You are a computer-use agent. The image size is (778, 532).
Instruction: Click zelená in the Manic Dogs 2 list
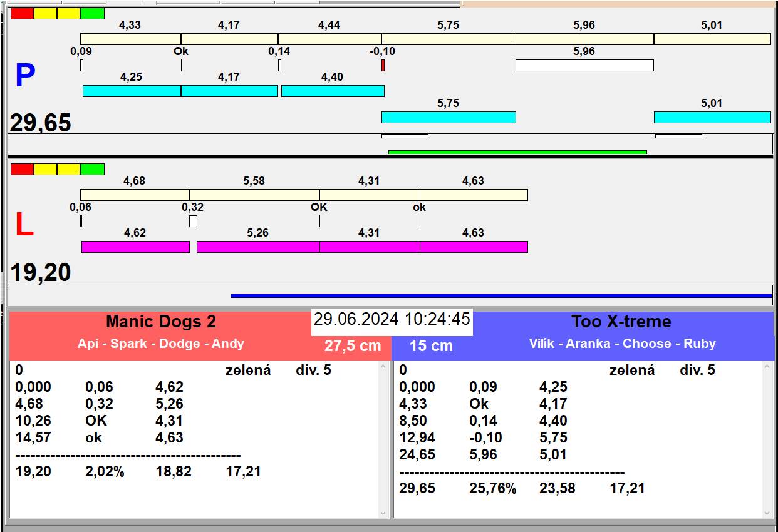248,370
